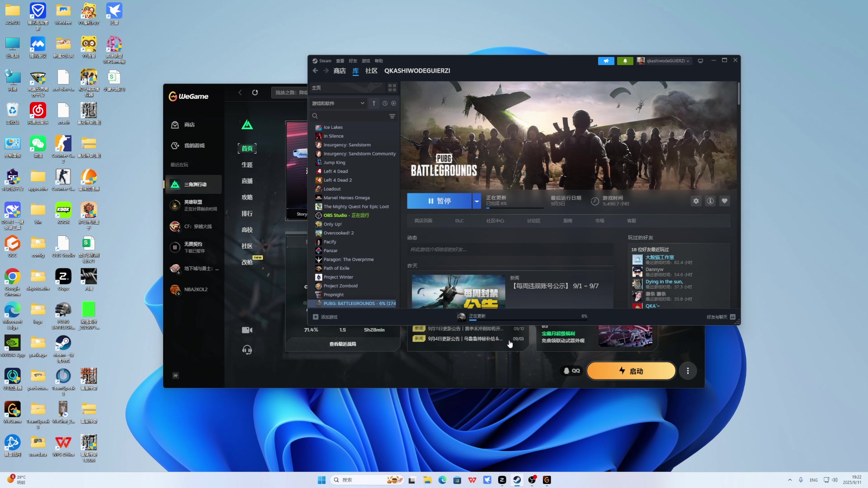The height and width of the screenshot is (488, 868).
Task: Add PUBG to favorites heart
Action: tap(725, 201)
